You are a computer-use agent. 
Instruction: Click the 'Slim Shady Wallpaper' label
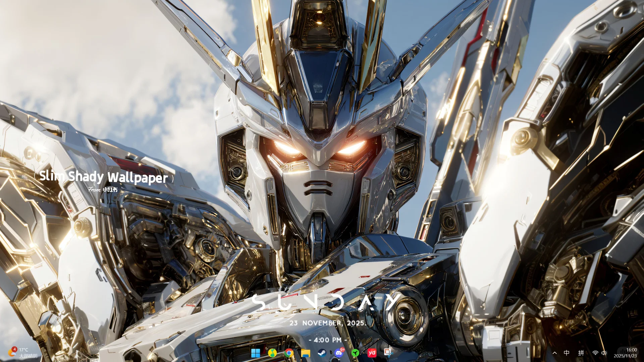click(x=104, y=177)
